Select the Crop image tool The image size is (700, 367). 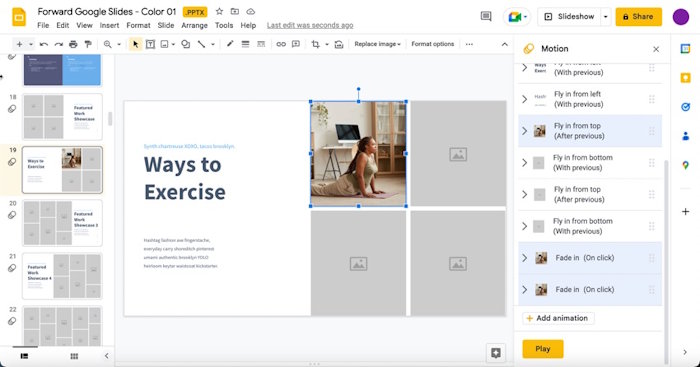coord(316,44)
